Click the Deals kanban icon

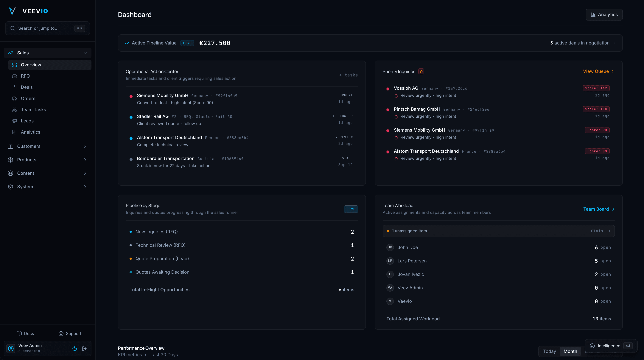click(15, 87)
